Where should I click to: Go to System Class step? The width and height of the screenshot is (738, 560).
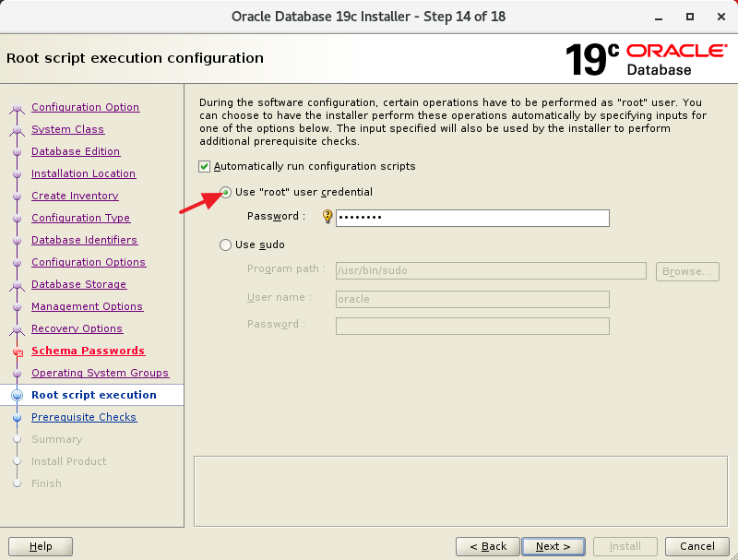click(67, 129)
